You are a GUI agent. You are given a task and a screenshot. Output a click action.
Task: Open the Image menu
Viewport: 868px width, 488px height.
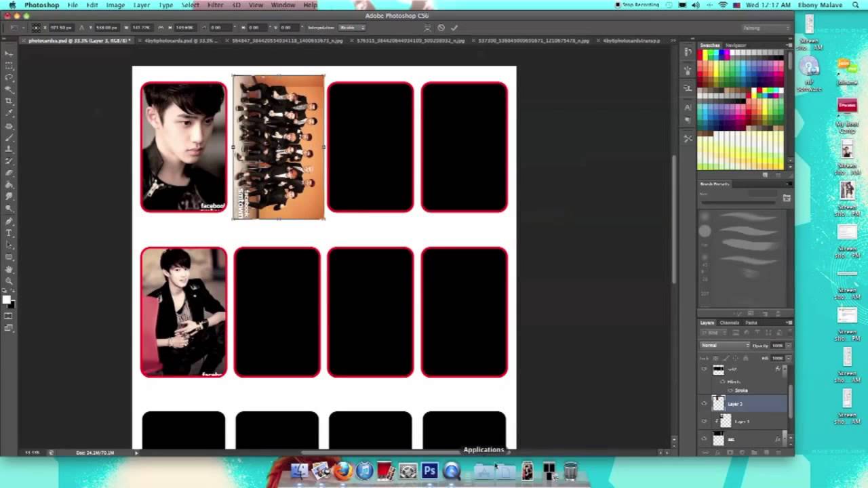[x=115, y=5]
